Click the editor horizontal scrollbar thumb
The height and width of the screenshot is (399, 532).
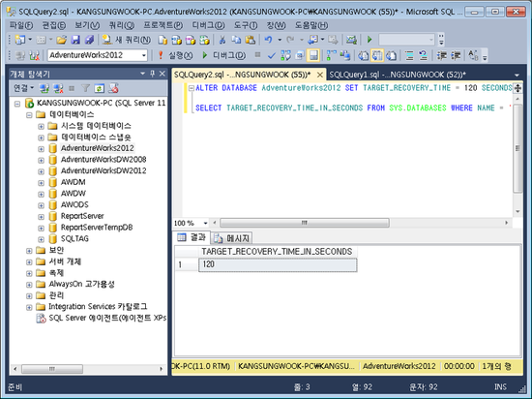click(x=305, y=223)
